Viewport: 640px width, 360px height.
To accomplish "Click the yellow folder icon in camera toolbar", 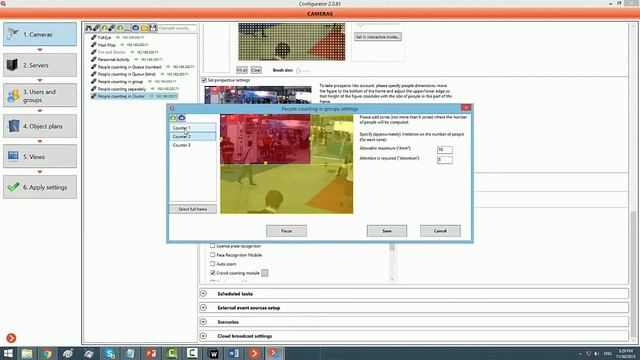I will click(x=144, y=28).
